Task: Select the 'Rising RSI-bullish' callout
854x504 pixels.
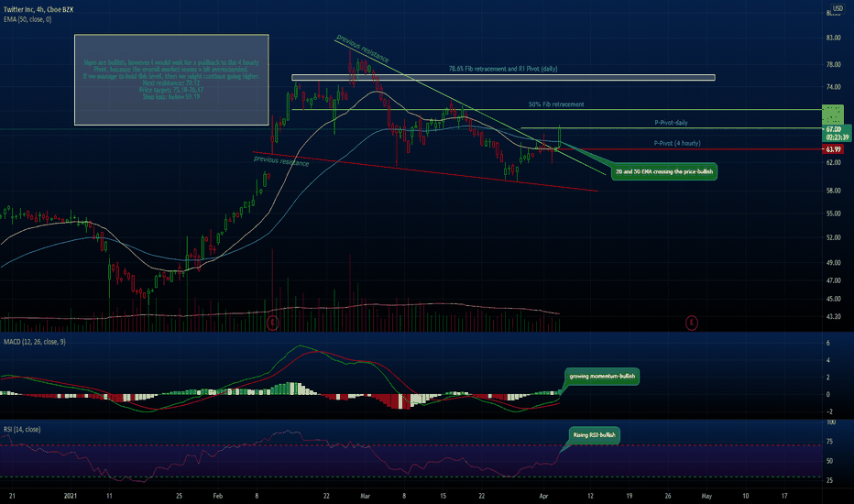Action: [594, 435]
